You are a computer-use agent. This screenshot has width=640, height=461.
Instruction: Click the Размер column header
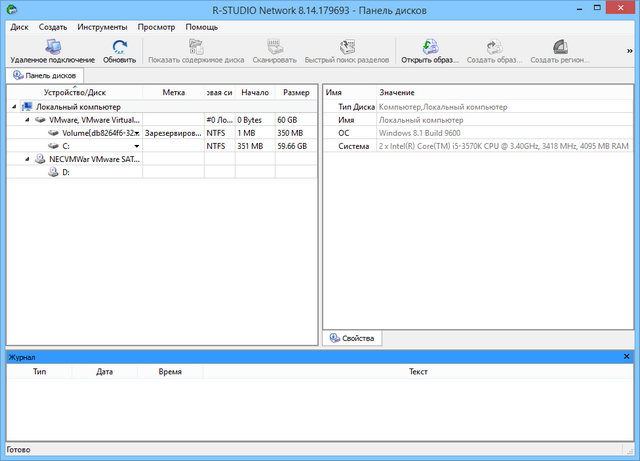[x=295, y=92]
